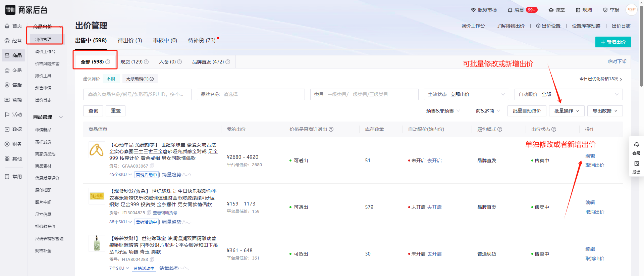The image size is (644, 276).
Task: Open 出价设置 settings gear icon
Action: point(538,26)
